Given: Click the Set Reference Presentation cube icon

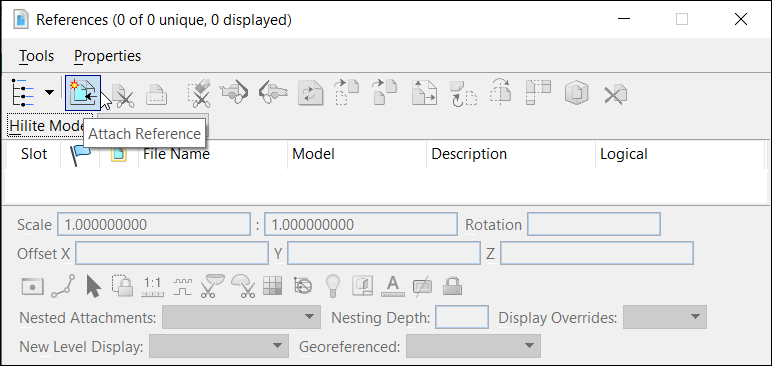Looking at the screenshot, I should (577, 93).
